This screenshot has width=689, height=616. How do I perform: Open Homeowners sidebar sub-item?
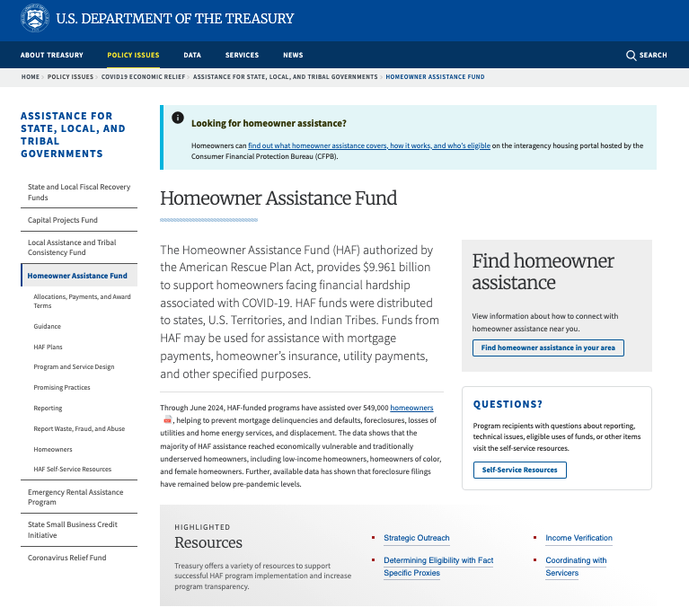[53, 450]
